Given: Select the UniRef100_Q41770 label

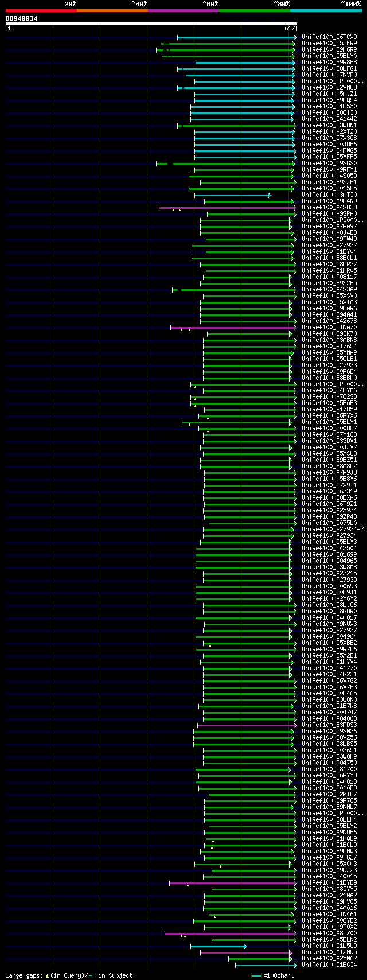Looking at the screenshot, I should click(329, 668).
